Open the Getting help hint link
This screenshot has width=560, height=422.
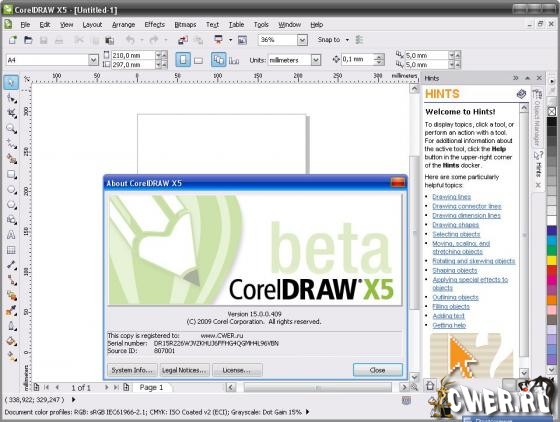(449, 325)
